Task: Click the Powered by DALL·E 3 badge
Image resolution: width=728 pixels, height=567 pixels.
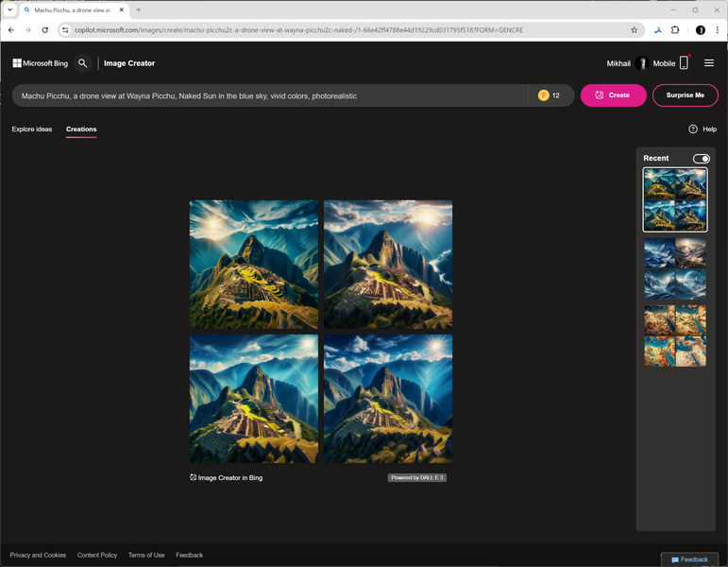Action: [417, 477]
